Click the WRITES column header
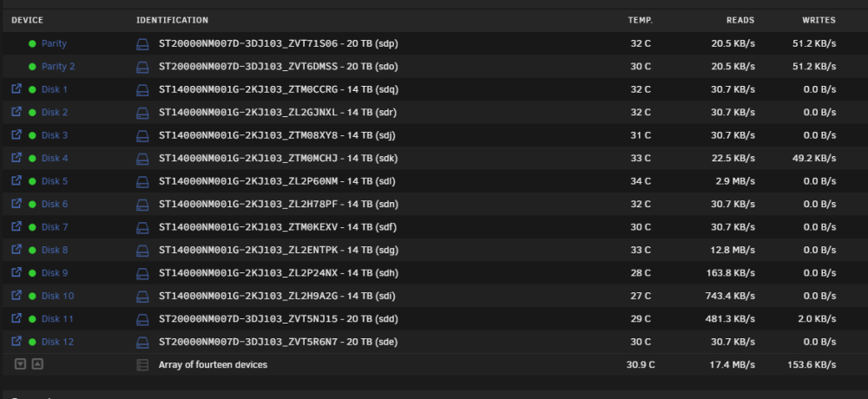868x399 pixels. [x=819, y=20]
